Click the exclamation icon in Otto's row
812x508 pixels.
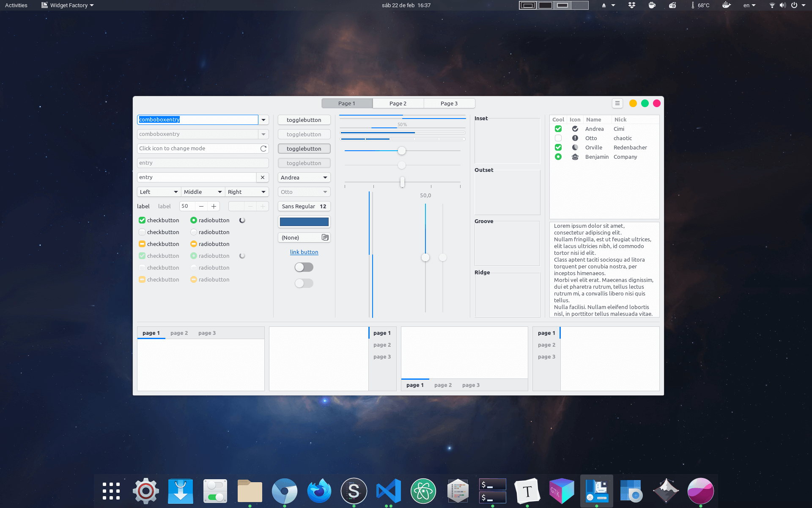click(x=575, y=138)
